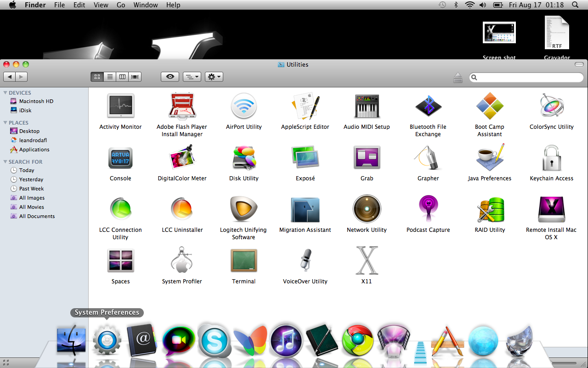Open Activity Monitor utility
This screenshot has height=368, width=588.
[120, 106]
